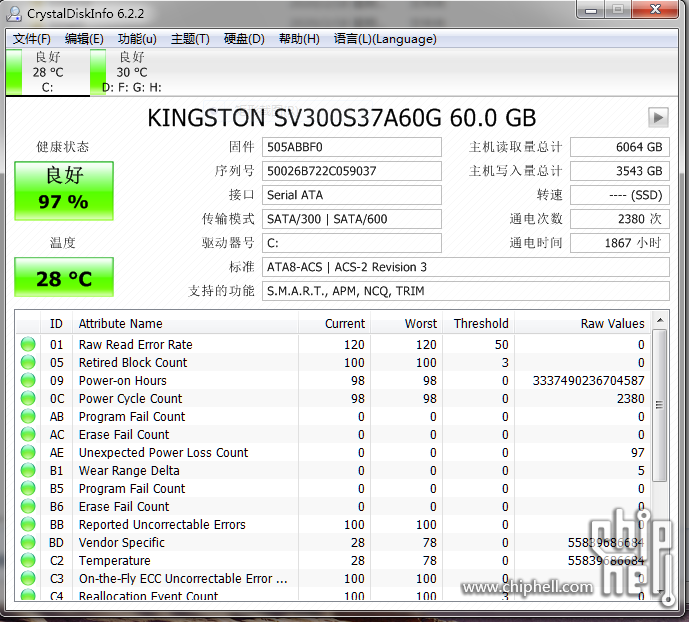The width and height of the screenshot is (689, 622).
Task: Click the serial number field 50026B722C059037
Action: click(x=351, y=171)
